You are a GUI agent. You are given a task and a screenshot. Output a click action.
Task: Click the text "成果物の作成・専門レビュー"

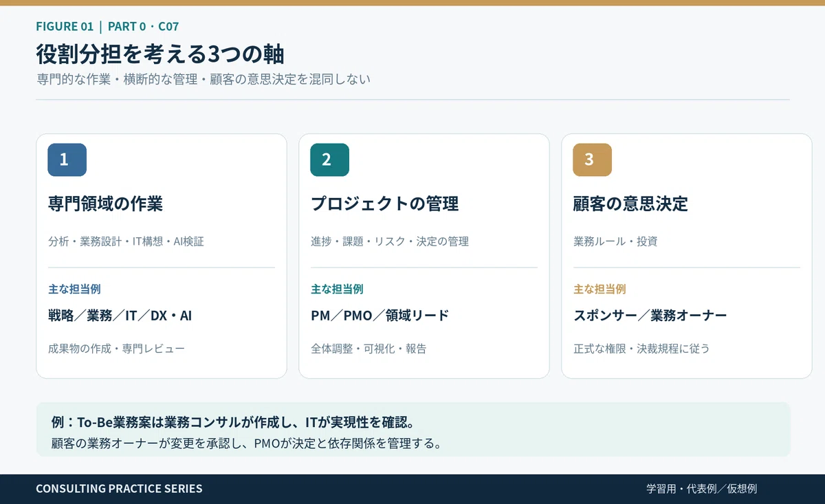[116, 349]
